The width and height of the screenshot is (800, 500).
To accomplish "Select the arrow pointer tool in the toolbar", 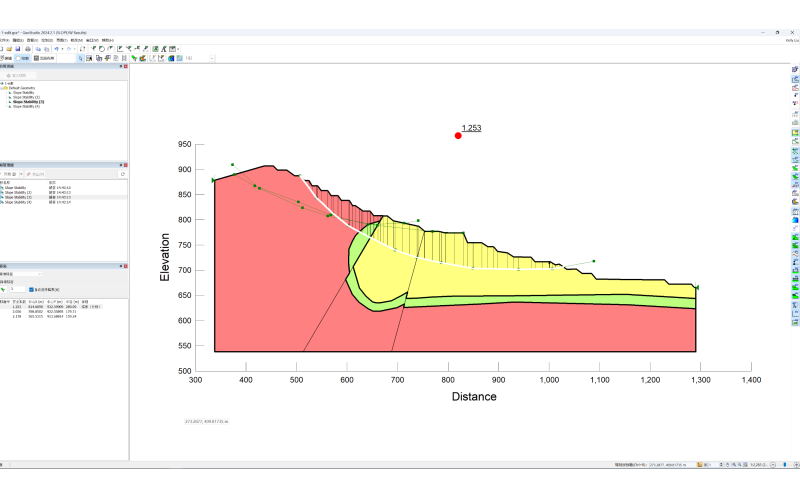I will (x=82, y=58).
